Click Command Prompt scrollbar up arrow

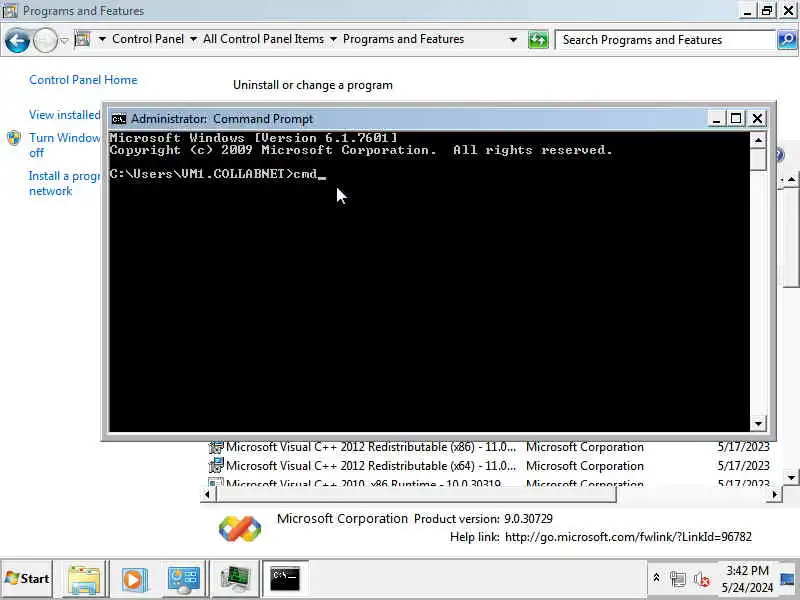pyautogui.click(x=758, y=140)
